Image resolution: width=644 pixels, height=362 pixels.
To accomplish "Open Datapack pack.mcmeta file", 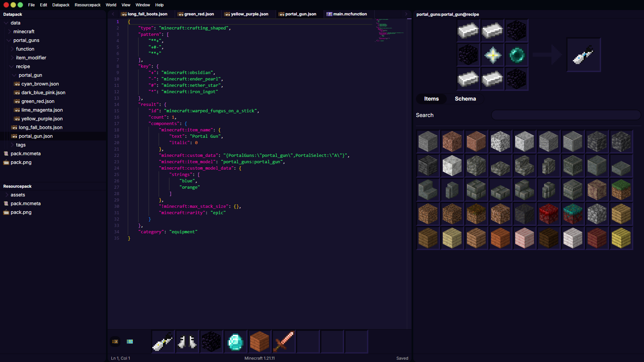I will pyautogui.click(x=25, y=154).
